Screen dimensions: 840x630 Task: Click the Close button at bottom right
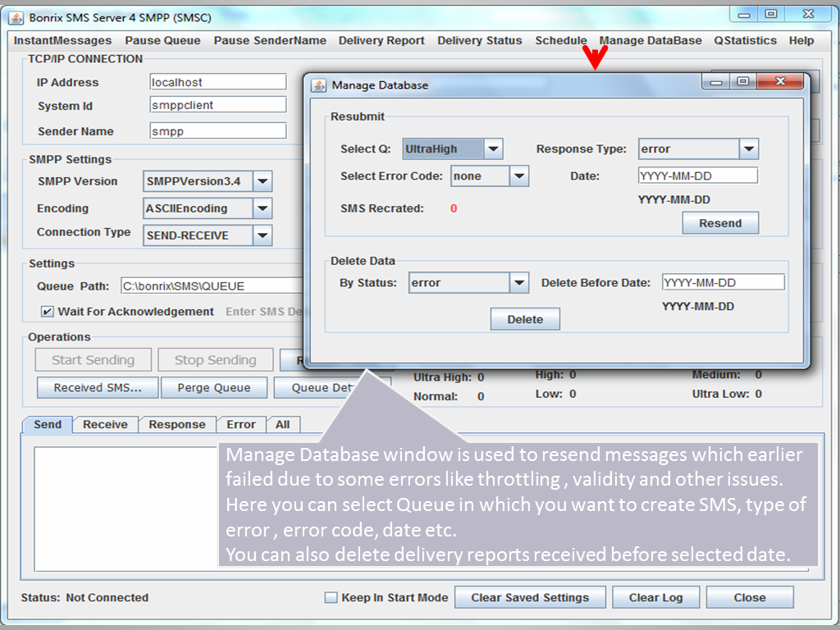[750, 597]
